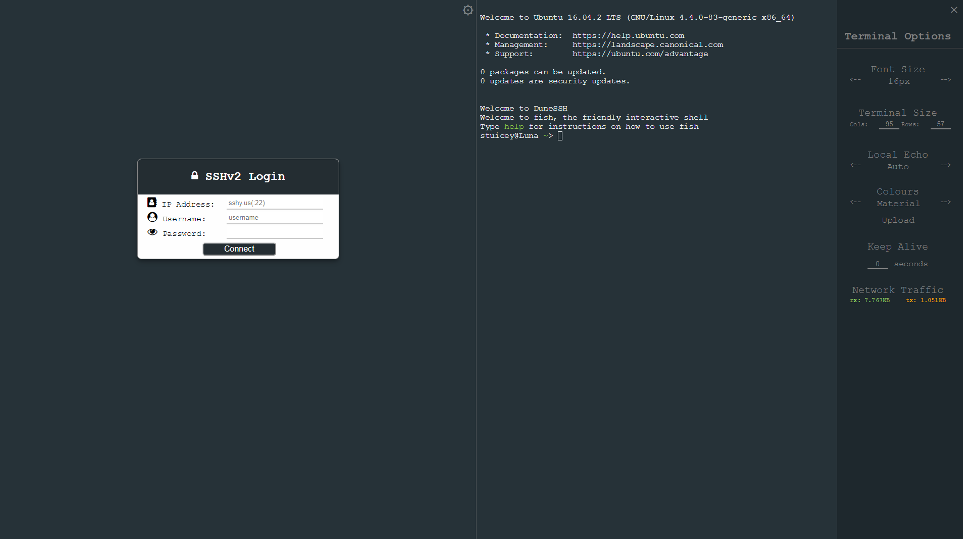Click the help.ubuntu.com Documentation URL
The image size is (963, 539).
point(628,36)
